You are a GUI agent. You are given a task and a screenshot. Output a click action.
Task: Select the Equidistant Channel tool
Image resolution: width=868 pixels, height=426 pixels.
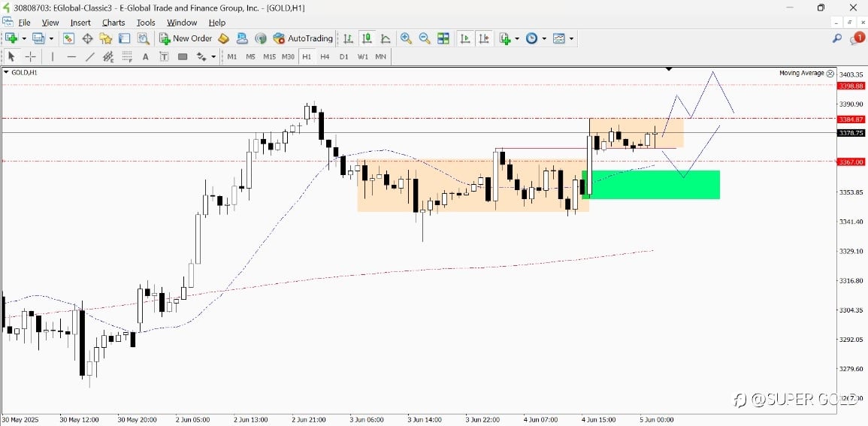click(x=108, y=56)
